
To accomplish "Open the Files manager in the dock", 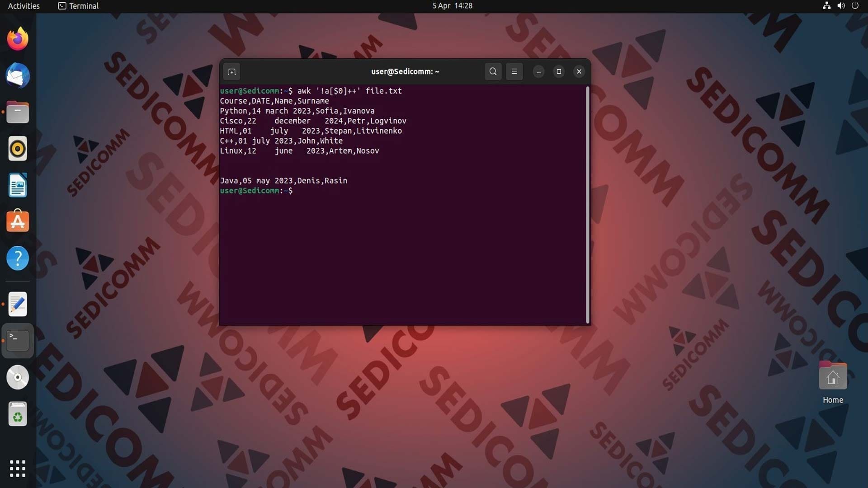I will click(18, 112).
